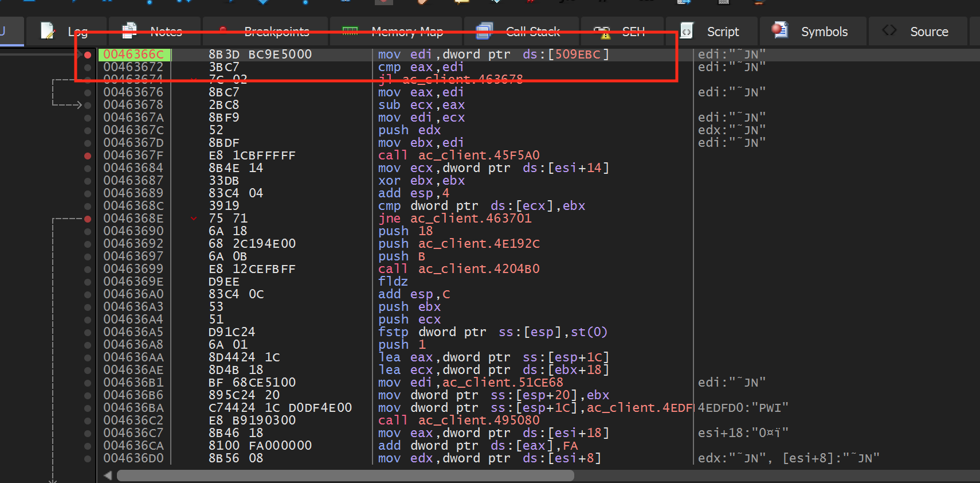Click instruction jne ac_client.463701
This screenshot has height=483, width=980.
[455, 219]
